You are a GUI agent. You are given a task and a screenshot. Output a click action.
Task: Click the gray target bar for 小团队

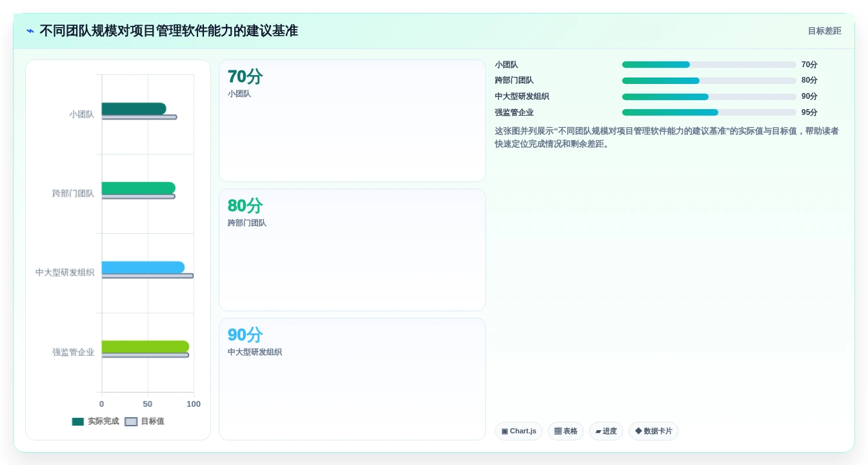(139, 117)
